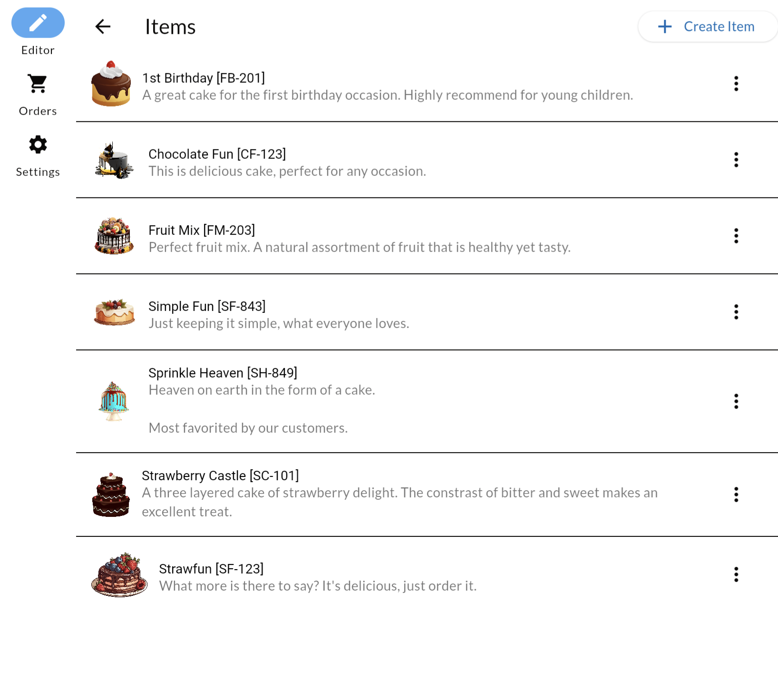Image resolution: width=778 pixels, height=700 pixels.
Task: Click the Create Item button
Action: coord(707,26)
